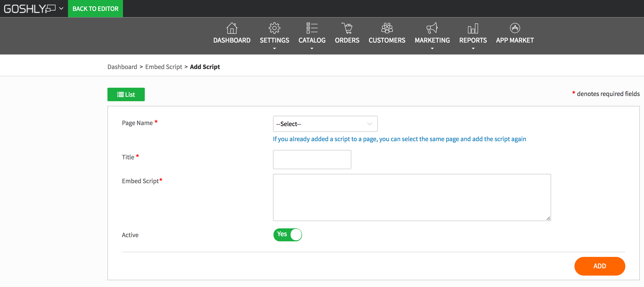Click the Settings gear icon
The image size is (644, 287).
click(274, 28)
